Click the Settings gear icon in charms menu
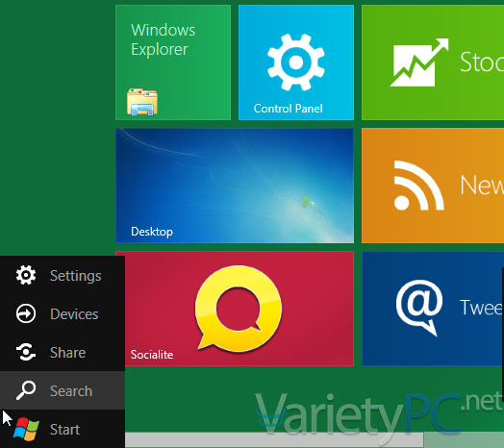504x448 pixels. (x=26, y=275)
